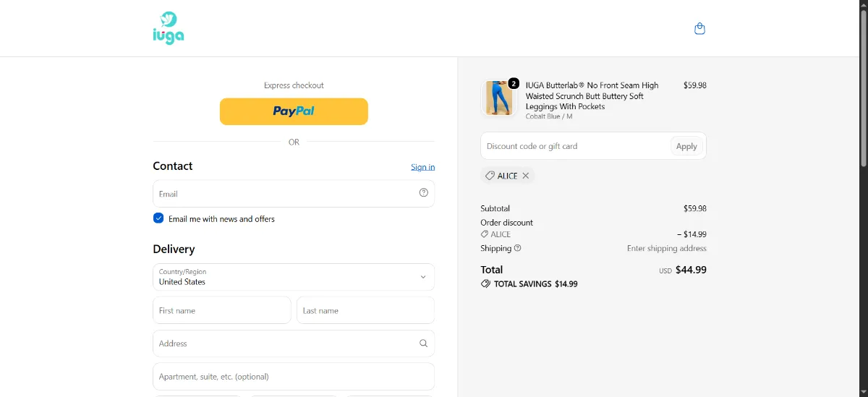
Task: Focus the Apartment, suite field
Action: (294, 377)
